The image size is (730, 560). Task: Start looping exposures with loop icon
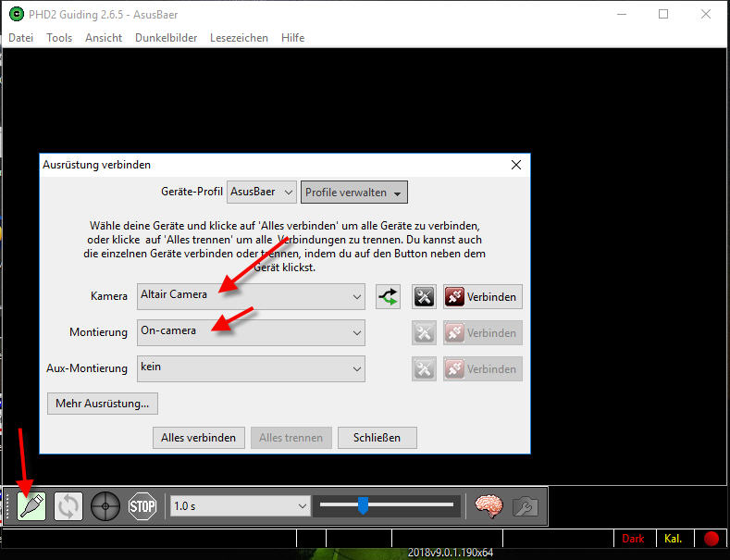click(68, 506)
